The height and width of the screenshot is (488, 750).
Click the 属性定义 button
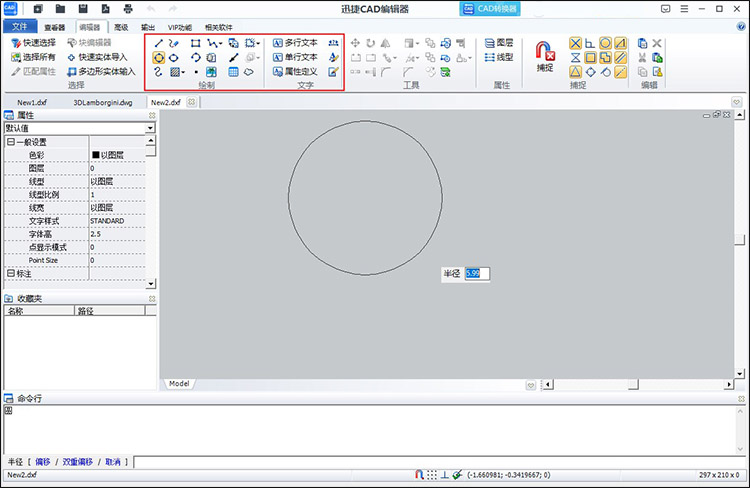(x=296, y=72)
